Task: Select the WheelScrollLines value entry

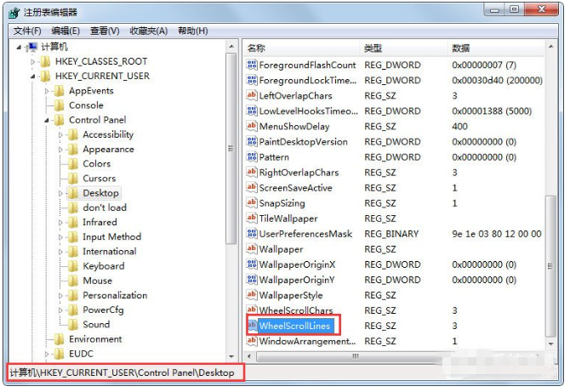Action: (294, 326)
